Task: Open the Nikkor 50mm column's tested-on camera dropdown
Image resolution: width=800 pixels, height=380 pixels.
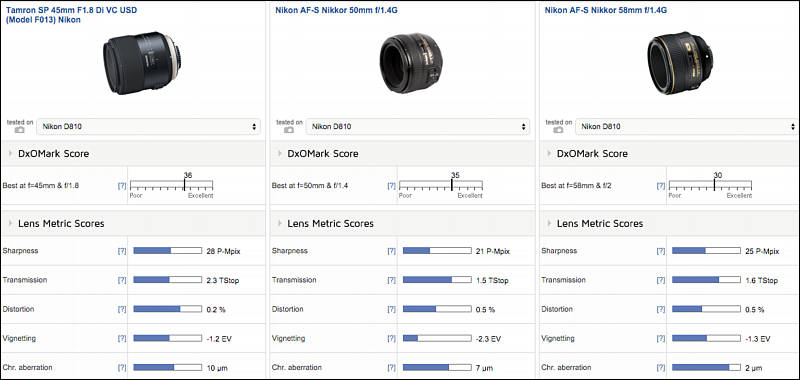Action: (418, 126)
